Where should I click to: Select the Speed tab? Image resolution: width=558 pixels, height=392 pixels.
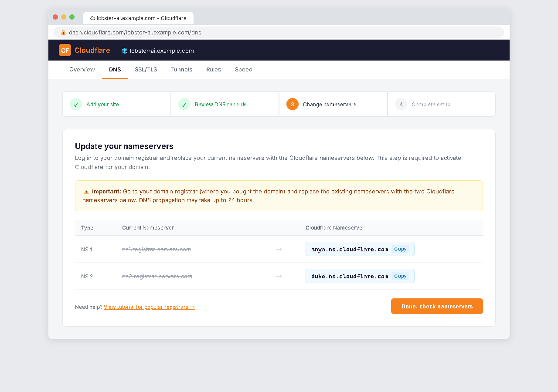click(x=244, y=70)
